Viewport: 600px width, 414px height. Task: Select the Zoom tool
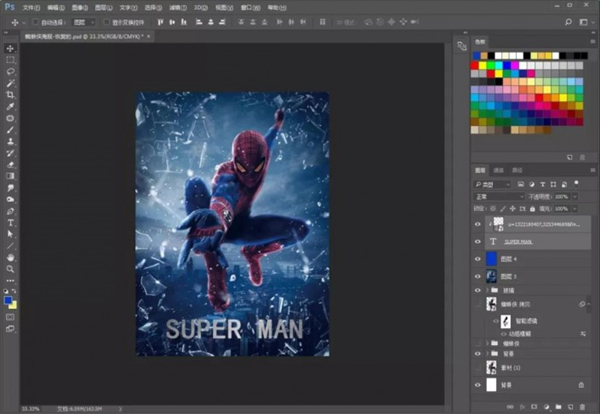tap(11, 269)
